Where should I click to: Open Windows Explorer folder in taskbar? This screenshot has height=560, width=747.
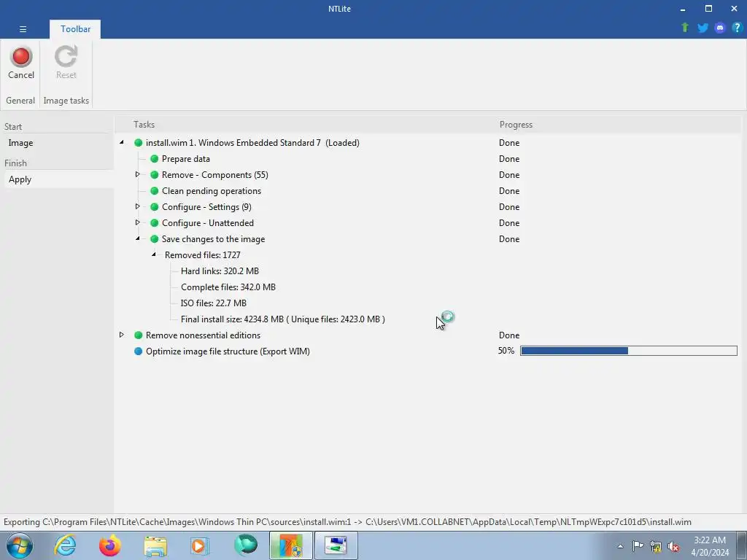pos(155,545)
